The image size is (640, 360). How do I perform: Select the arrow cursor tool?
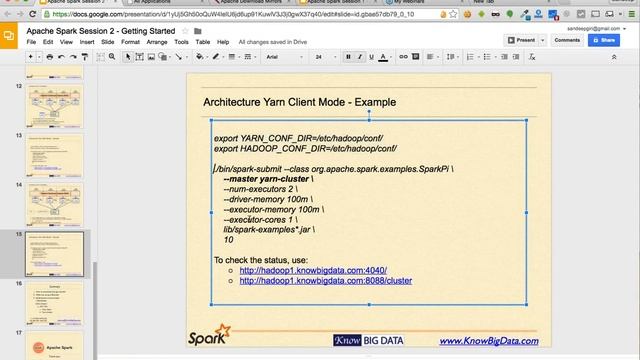[128, 57]
